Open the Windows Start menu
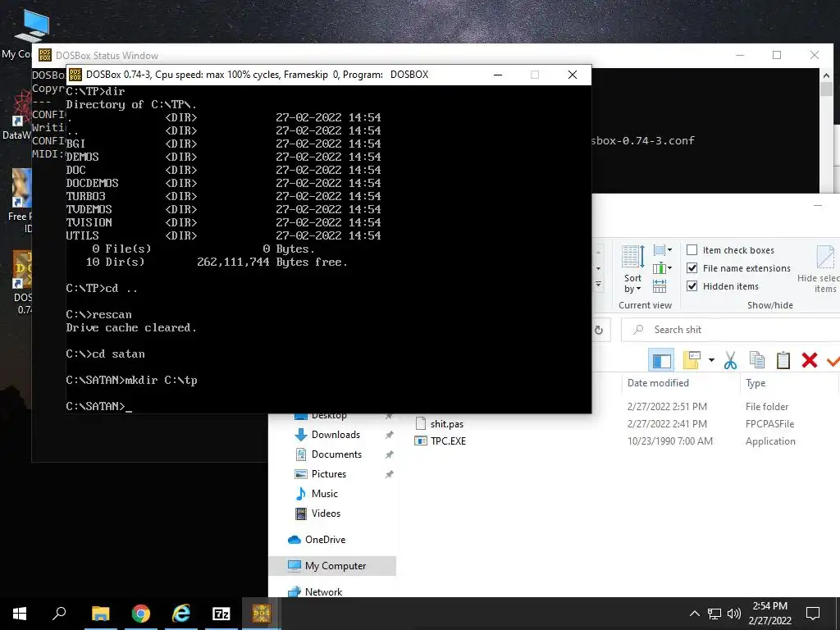 tap(20, 614)
